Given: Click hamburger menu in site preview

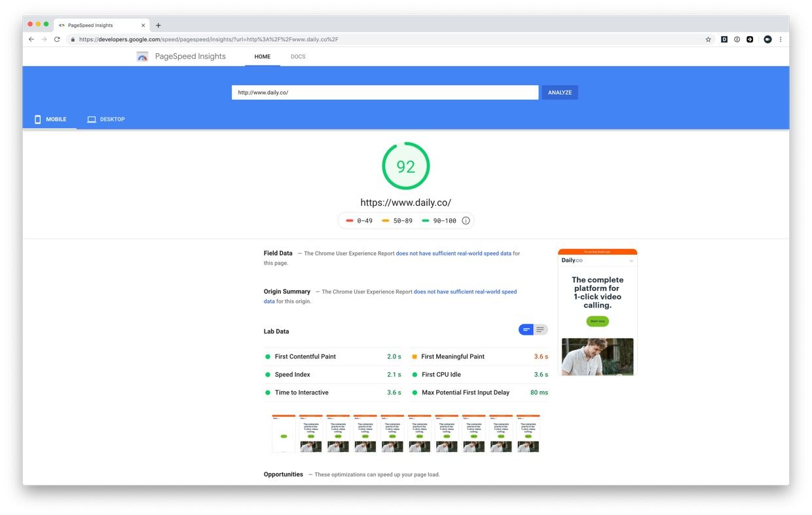Looking at the screenshot, I should click(631, 261).
